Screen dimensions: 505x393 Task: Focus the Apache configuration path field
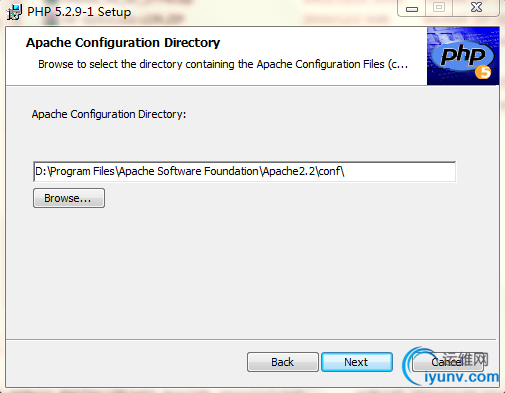click(245, 172)
